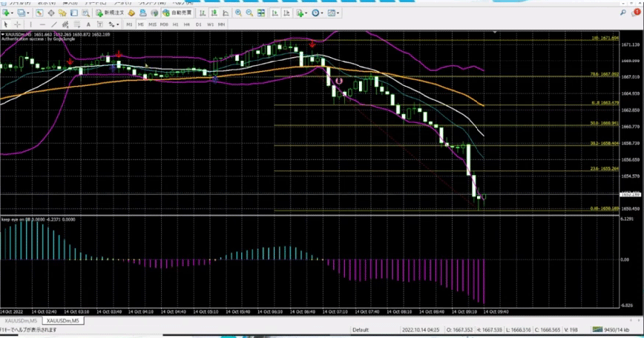Switch to M15 timeframe

[x=152, y=24]
